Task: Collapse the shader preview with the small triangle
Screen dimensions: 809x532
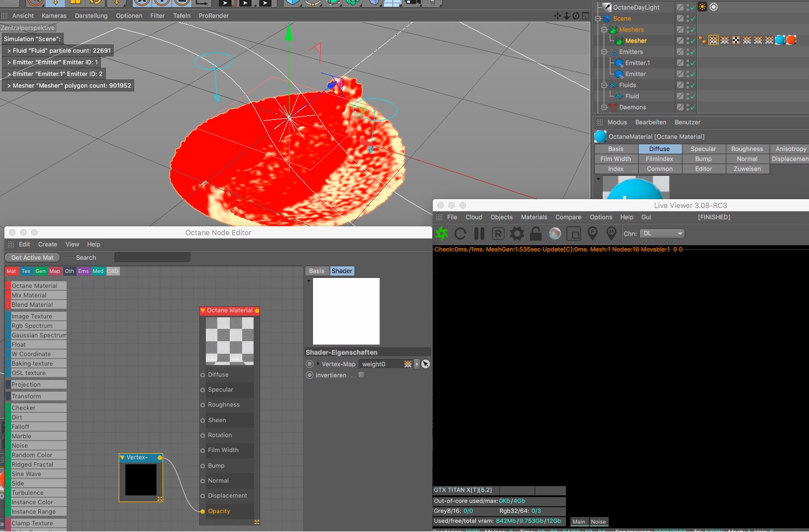Action: [309, 281]
